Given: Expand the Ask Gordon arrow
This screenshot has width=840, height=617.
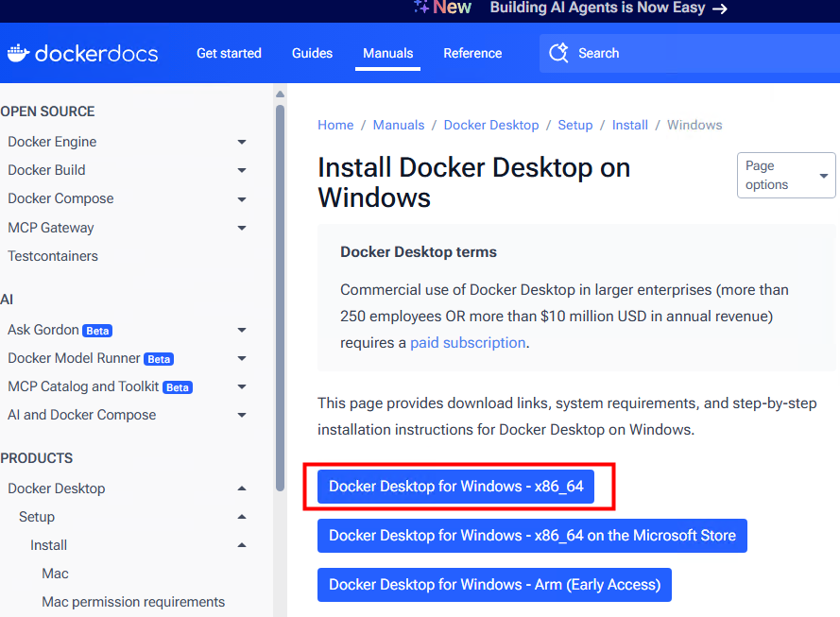Looking at the screenshot, I should [242, 330].
